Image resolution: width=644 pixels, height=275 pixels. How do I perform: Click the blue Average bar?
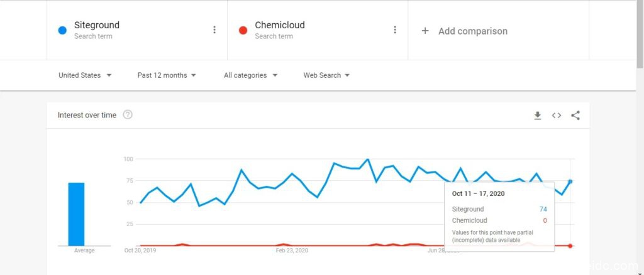[76, 213]
